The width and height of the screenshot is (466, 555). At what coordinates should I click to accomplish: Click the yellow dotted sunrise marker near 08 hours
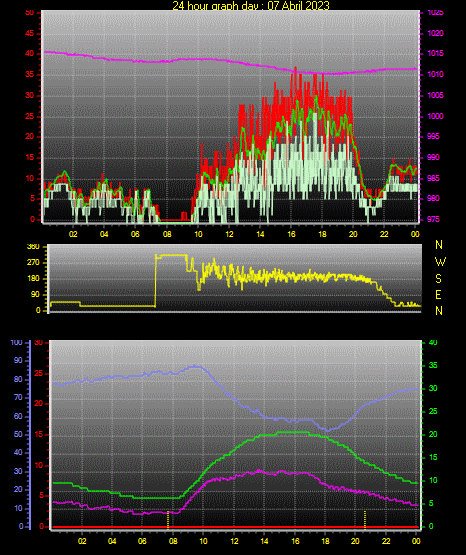[168, 520]
